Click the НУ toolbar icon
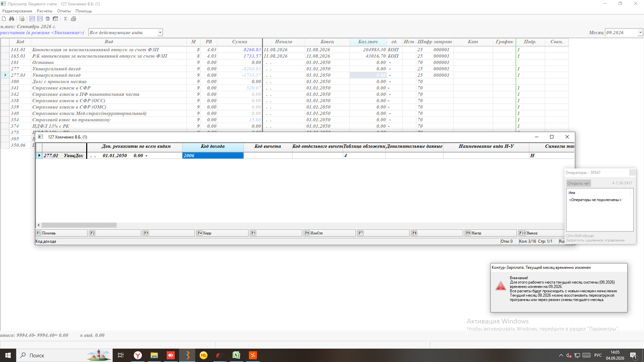Viewport: 644px width, 362px height. point(32,19)
